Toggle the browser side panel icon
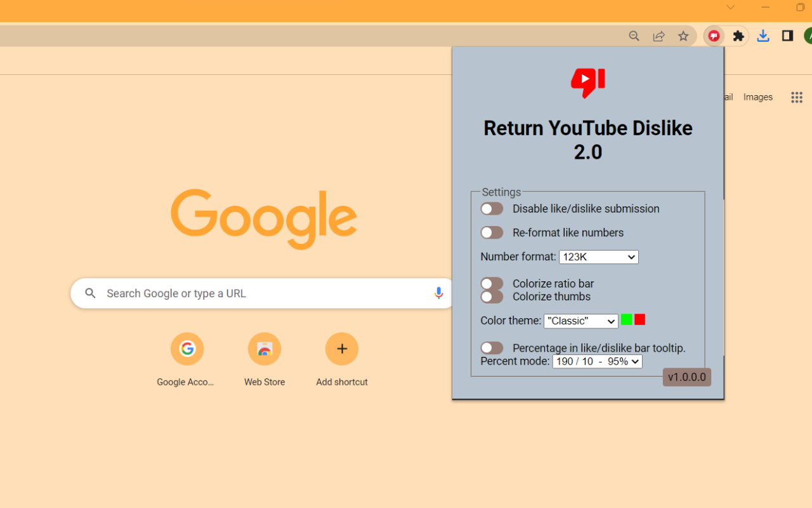Image resolution: width=812 pixels, height=508 pixels. pos(787,36)
